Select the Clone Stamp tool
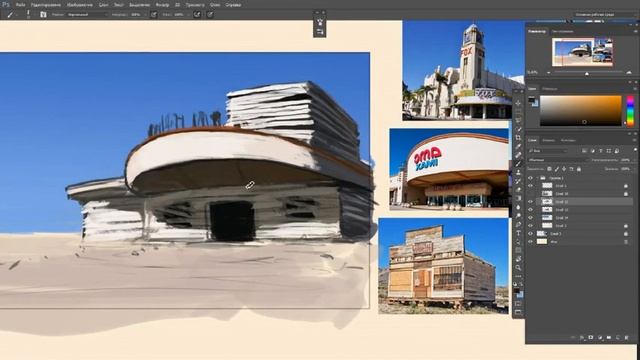 click(x=518, y=172)
